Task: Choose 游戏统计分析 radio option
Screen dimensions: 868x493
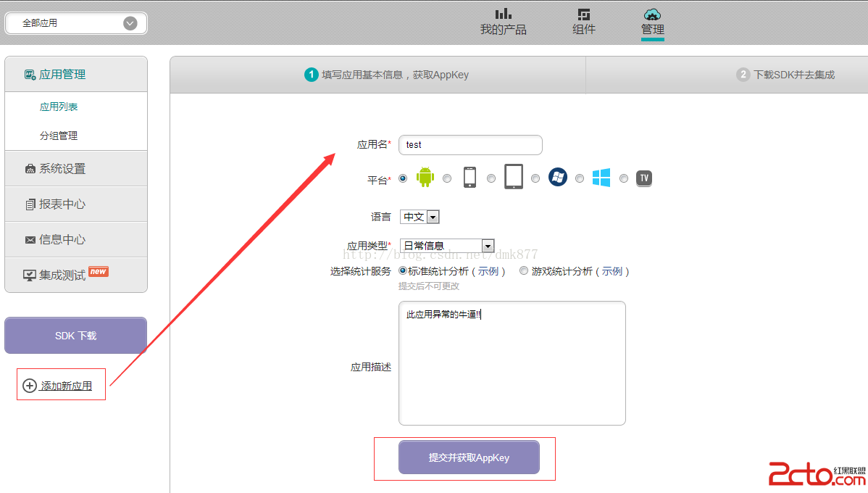Action: point(524,270)
